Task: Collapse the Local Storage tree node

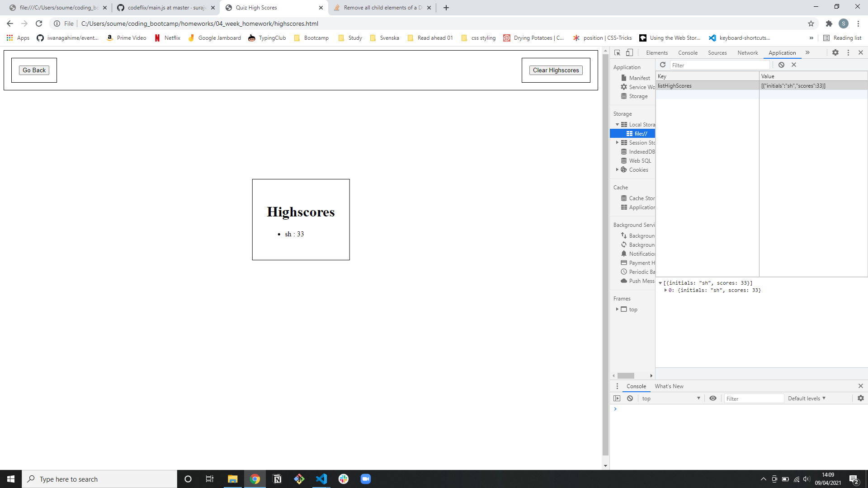Action: [x=617, y=125]
